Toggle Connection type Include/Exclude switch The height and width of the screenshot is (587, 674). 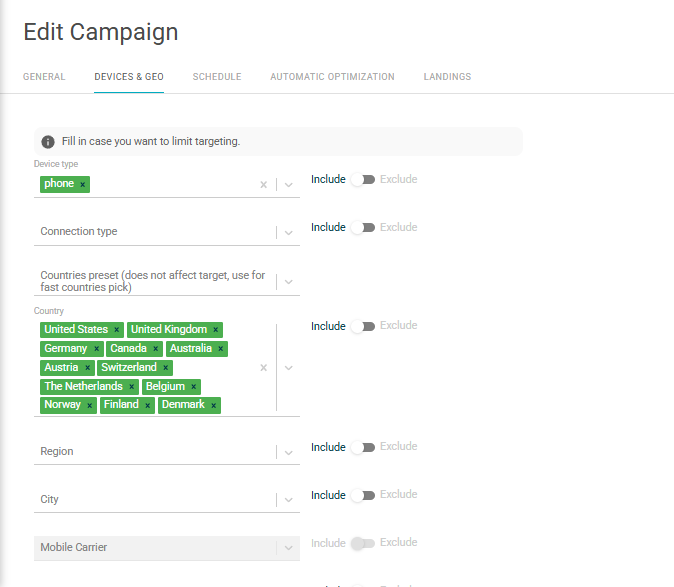pyautogui.click(x=362, y=228)
